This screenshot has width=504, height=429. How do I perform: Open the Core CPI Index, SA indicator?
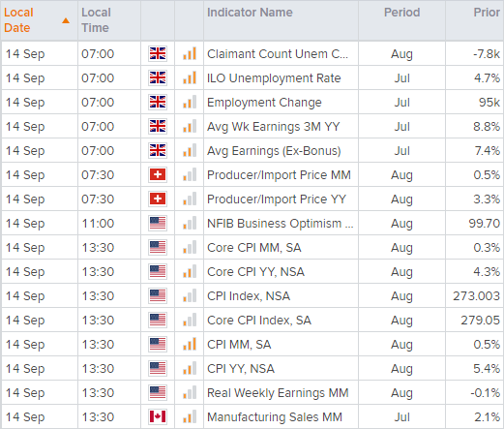tap(259, 320)
